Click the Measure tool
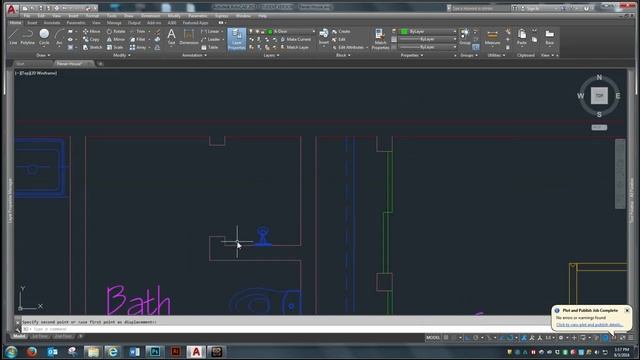Viewport: 640px width, 360px height. (492, 37)
